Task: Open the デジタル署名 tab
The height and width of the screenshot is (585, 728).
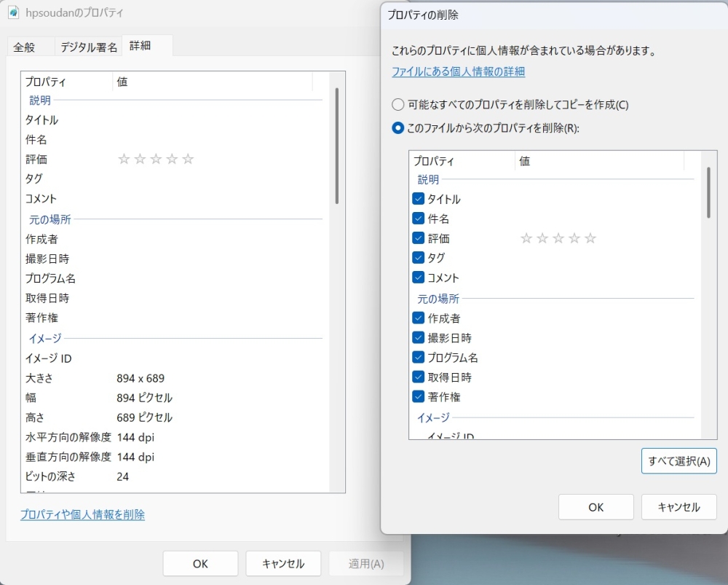Action: tap(89, 47)
